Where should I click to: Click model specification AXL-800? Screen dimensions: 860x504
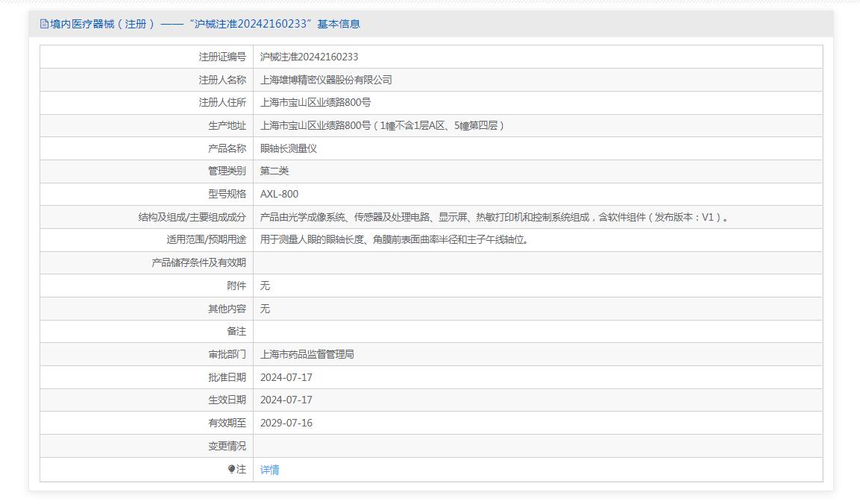(279, 194)
